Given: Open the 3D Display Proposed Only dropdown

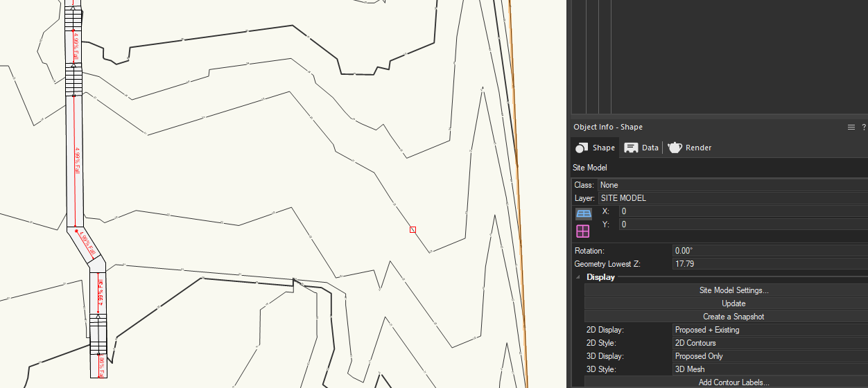Looking at the screenshot, I should click(770, 356).
